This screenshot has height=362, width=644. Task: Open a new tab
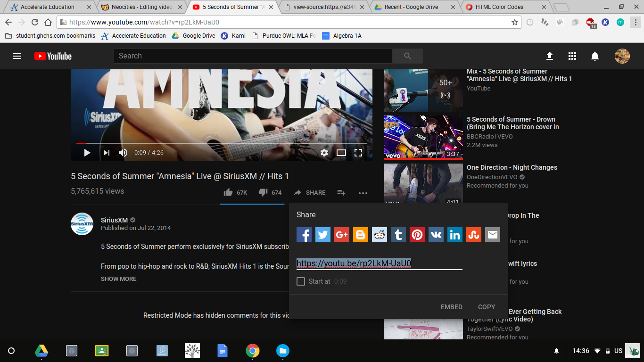click(x=561, y=7)
